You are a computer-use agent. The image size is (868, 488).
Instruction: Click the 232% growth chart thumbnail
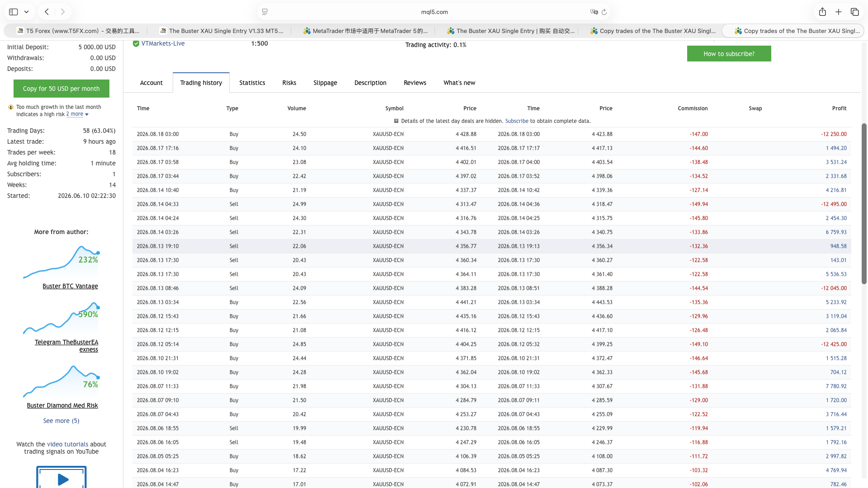point(61,262)
